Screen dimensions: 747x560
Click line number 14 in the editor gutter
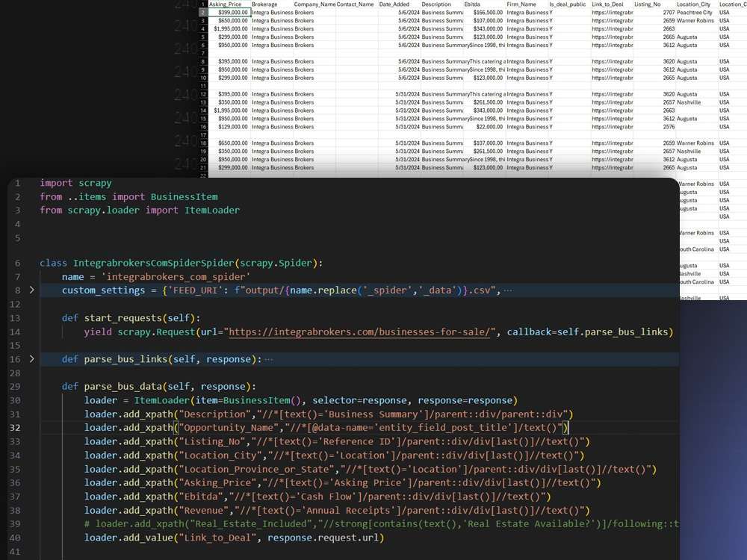[15, 332]
